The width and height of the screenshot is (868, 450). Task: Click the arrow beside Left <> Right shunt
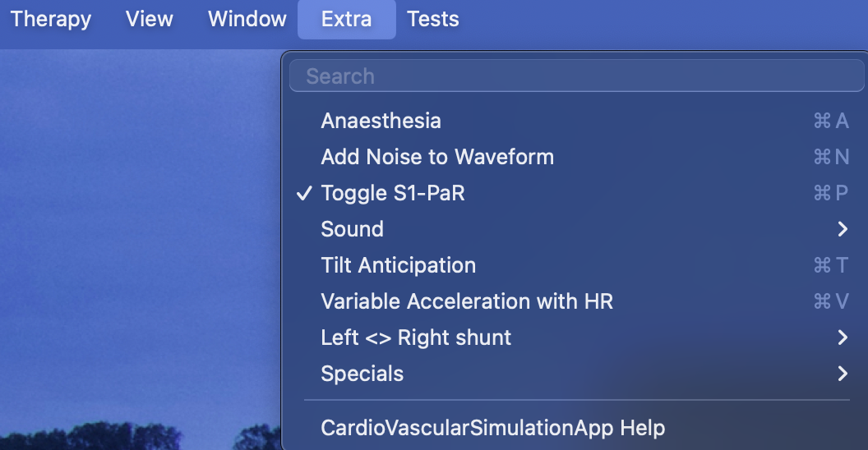tap(843, 337)
